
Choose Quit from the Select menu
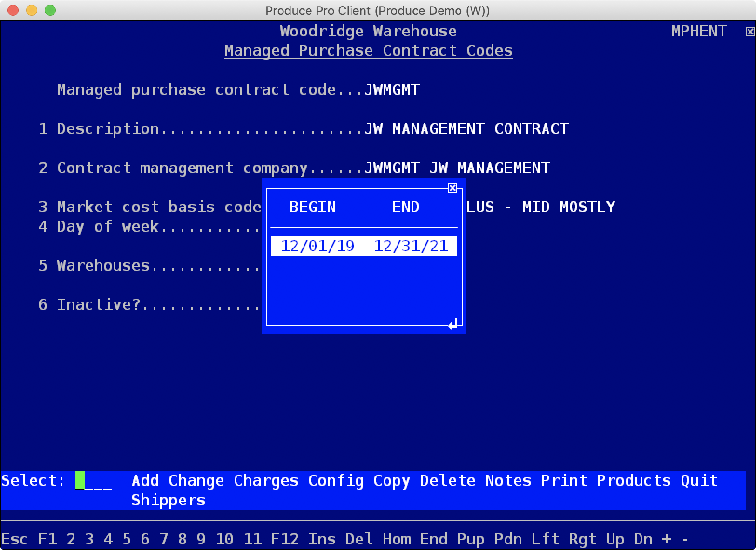699,481
